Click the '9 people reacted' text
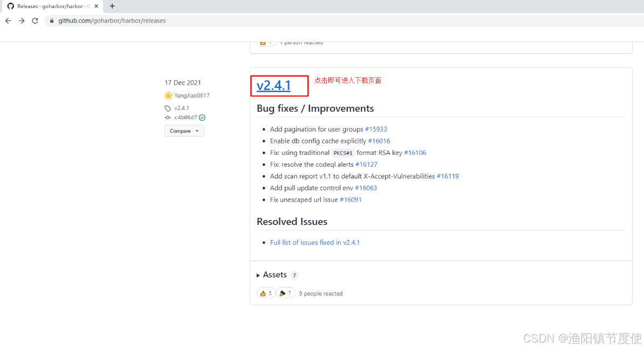This screenshot has height=349, width=644. coord(320,293)
